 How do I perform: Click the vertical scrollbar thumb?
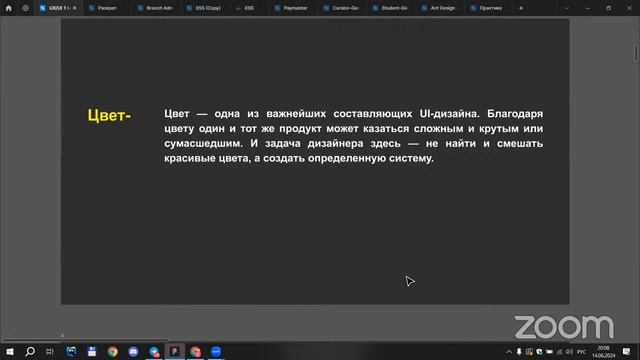(636, 53)
